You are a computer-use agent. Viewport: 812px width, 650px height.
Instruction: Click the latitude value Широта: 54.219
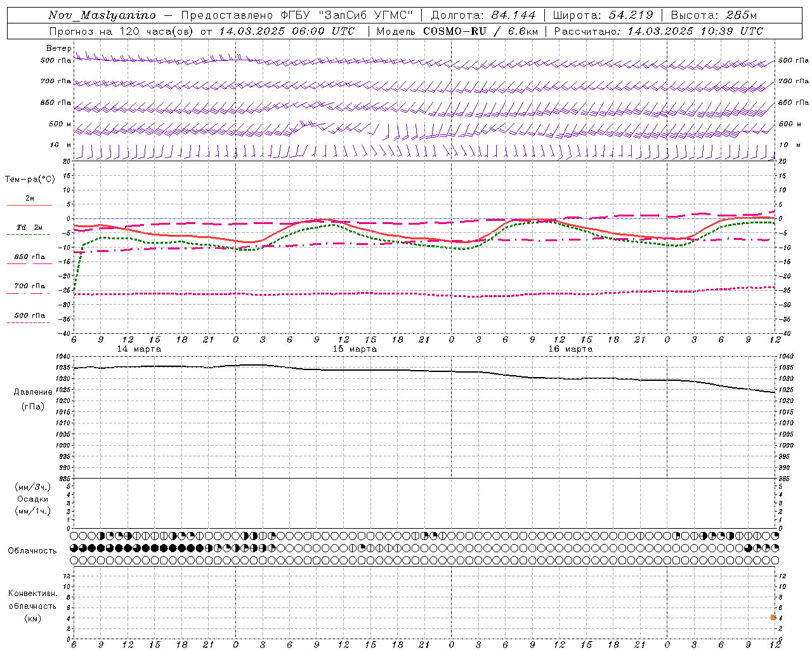(x=603, y=15)
